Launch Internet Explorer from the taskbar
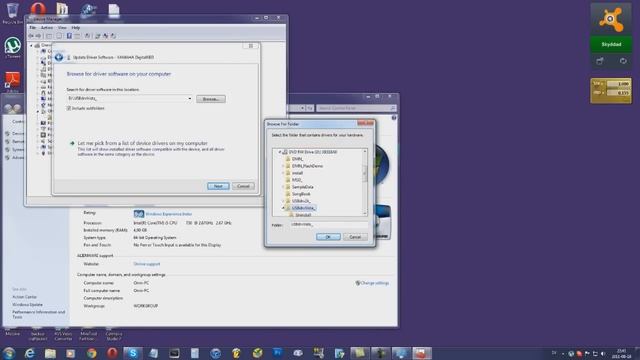This screenshot has height=360, width=640. click(30, 353)
